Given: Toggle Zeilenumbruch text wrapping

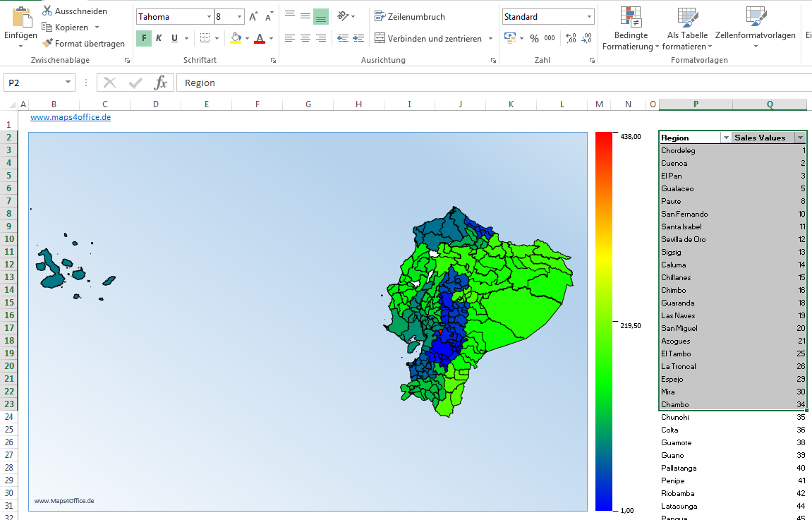Looking at the screenshot, I should pos(410,17).
